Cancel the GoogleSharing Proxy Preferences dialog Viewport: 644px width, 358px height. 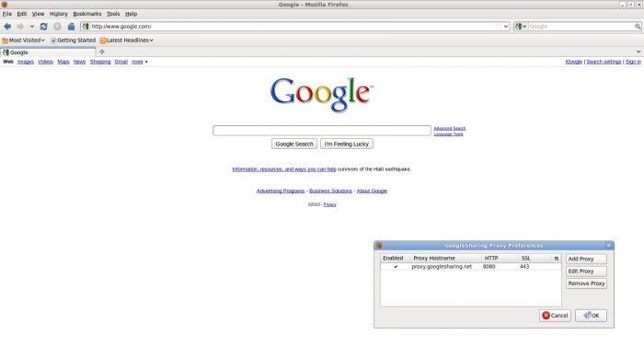coord(555,316)
